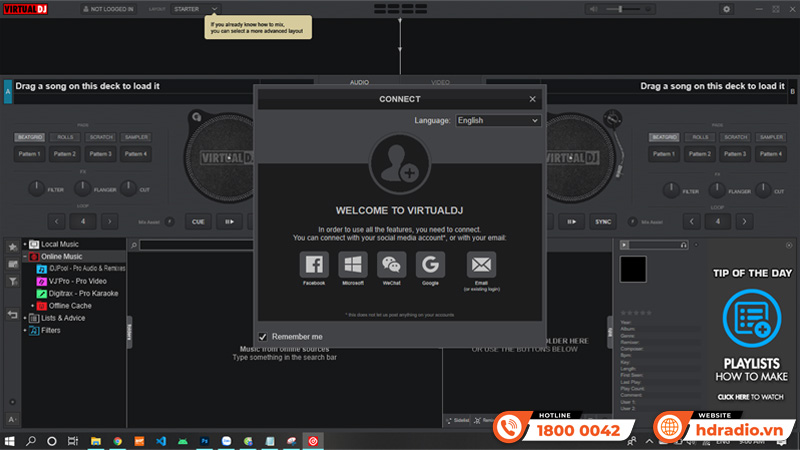Viewport: 800px width, 450px height.
Task: Toggle the Remember me checkbox
Action: coord(263,337)
